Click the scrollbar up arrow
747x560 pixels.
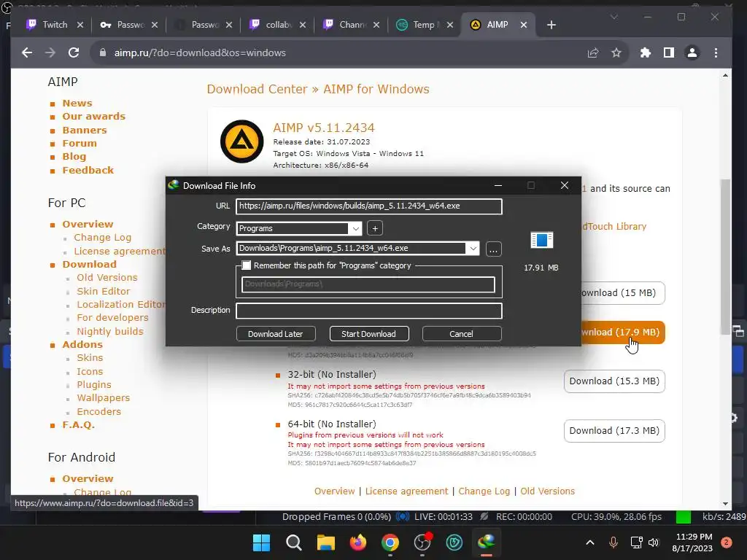pos(725,75)
